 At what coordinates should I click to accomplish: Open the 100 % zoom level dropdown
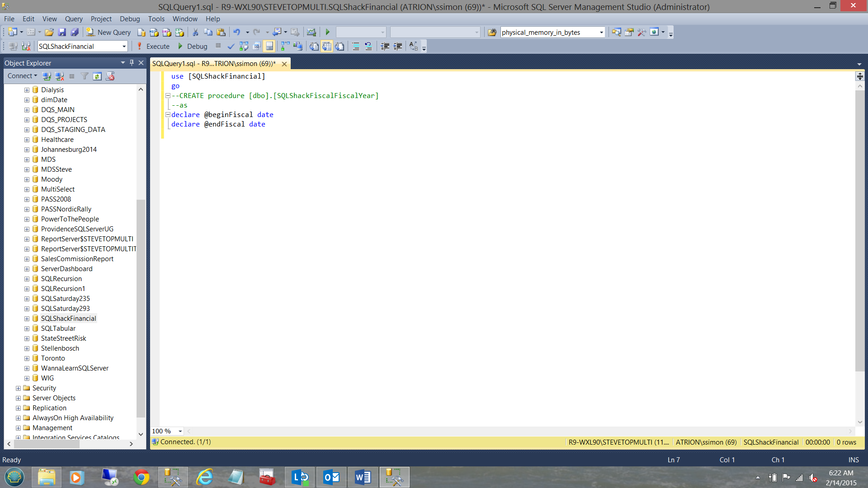(x=180, y=431)
